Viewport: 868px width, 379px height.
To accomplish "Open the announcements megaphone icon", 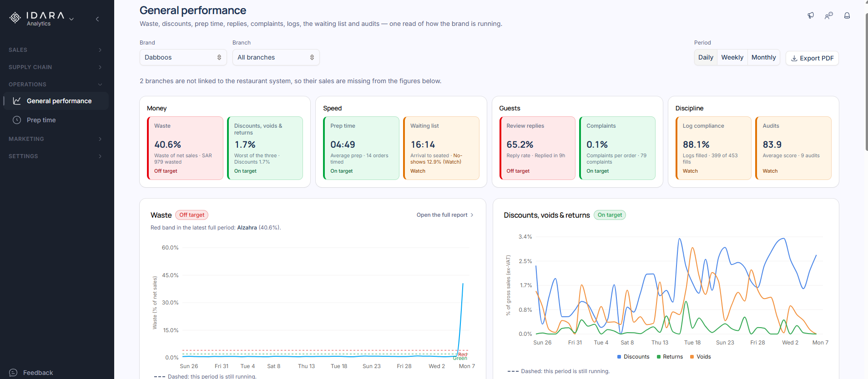I will point(811,15).
